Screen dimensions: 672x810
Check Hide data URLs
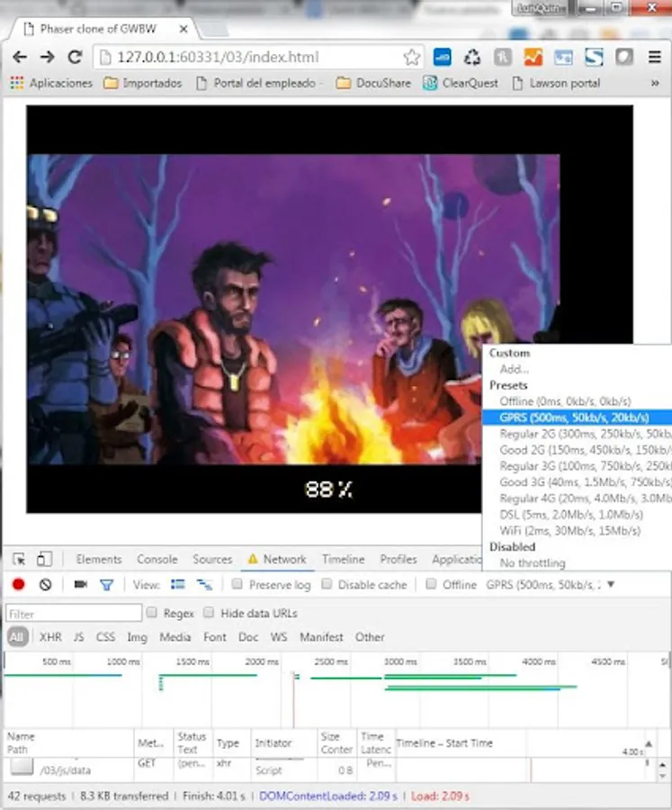pyautogui.click(x=209, y=612)
